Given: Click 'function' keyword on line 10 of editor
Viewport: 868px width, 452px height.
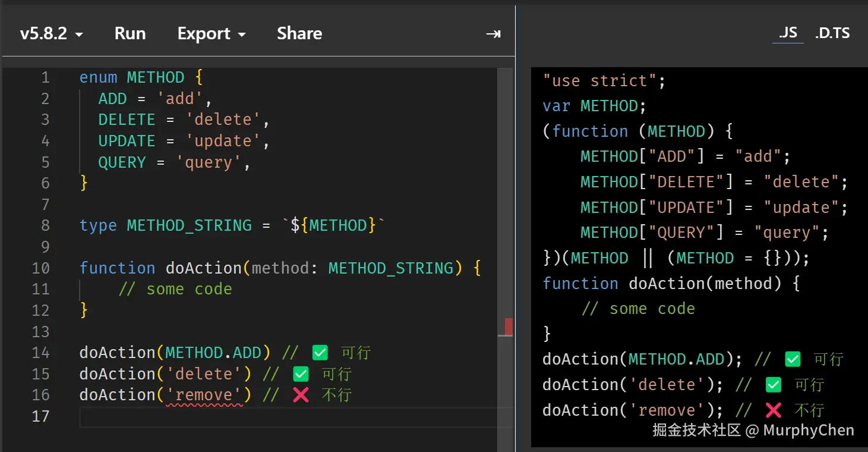Looking at the screenshot, I should (118, 268).
